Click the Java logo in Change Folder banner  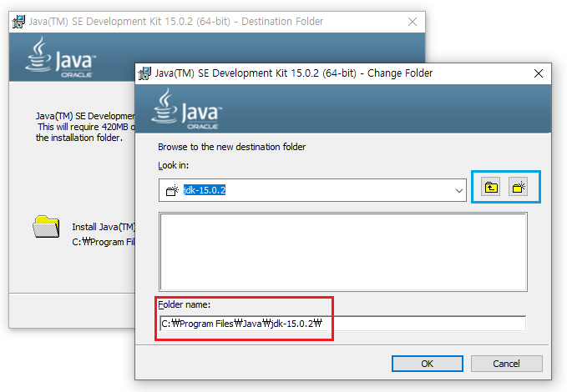coord(186,108)
